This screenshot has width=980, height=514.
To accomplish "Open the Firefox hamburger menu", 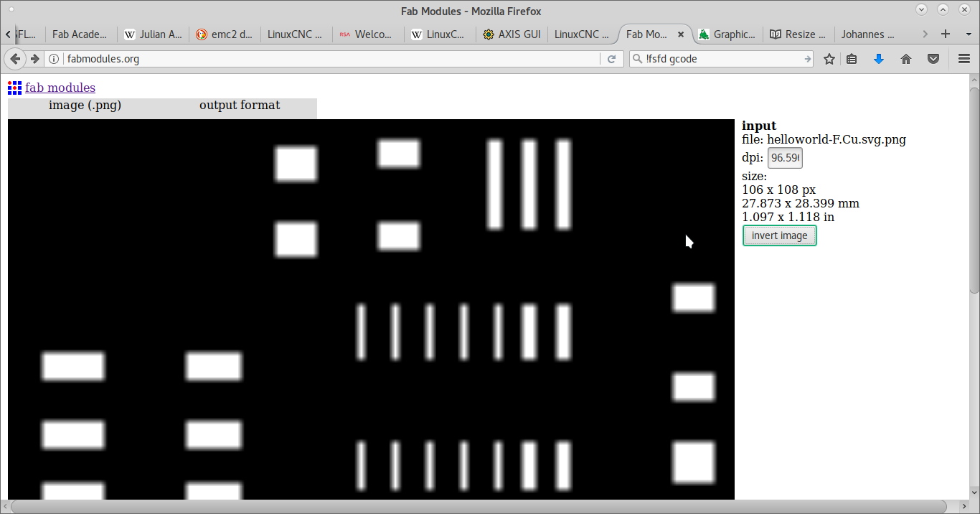I will click(964, 59).
